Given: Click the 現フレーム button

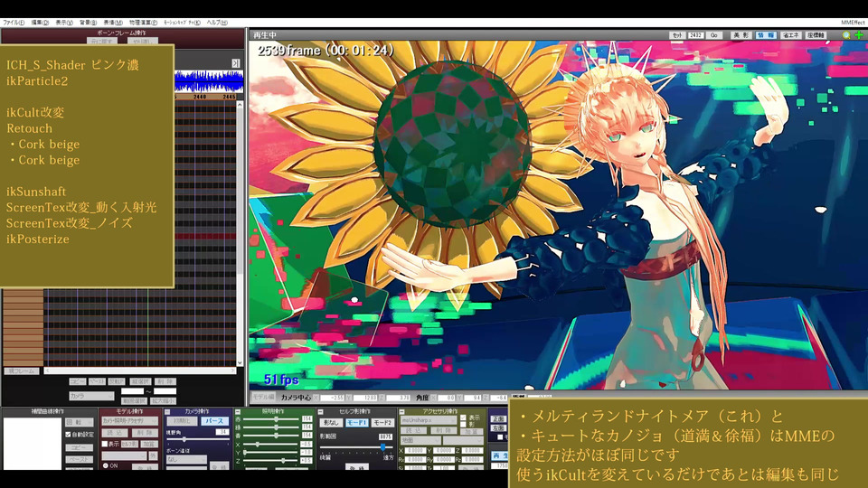Looking at the screenshot, I should click(x=22, y=371).
